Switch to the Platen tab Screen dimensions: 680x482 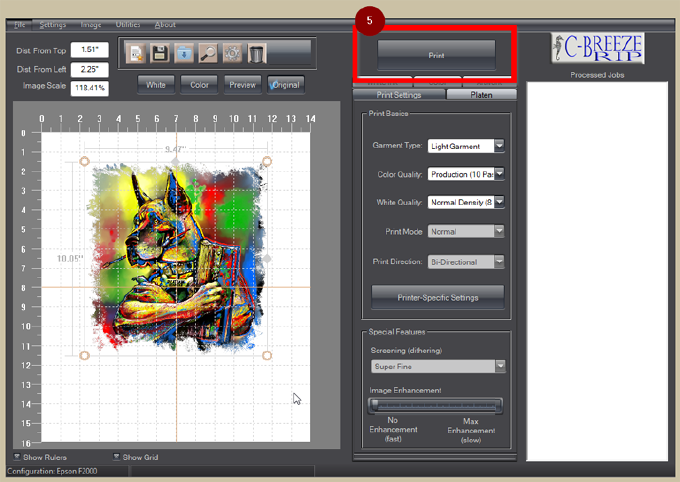coord(481,95)
